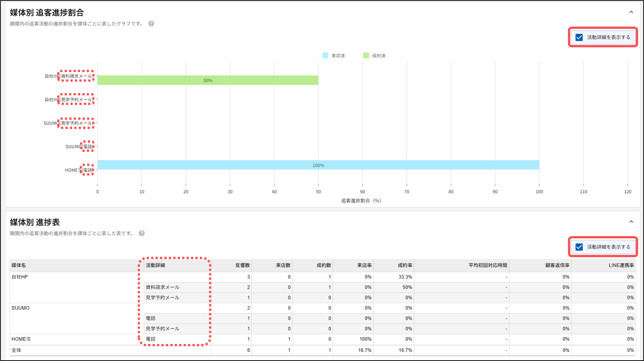Click 16.7% 来店率 value in 全体 row

tap(365, 350)
